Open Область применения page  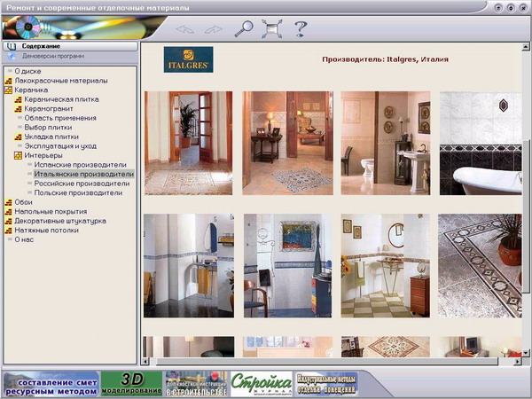point(60,118)
